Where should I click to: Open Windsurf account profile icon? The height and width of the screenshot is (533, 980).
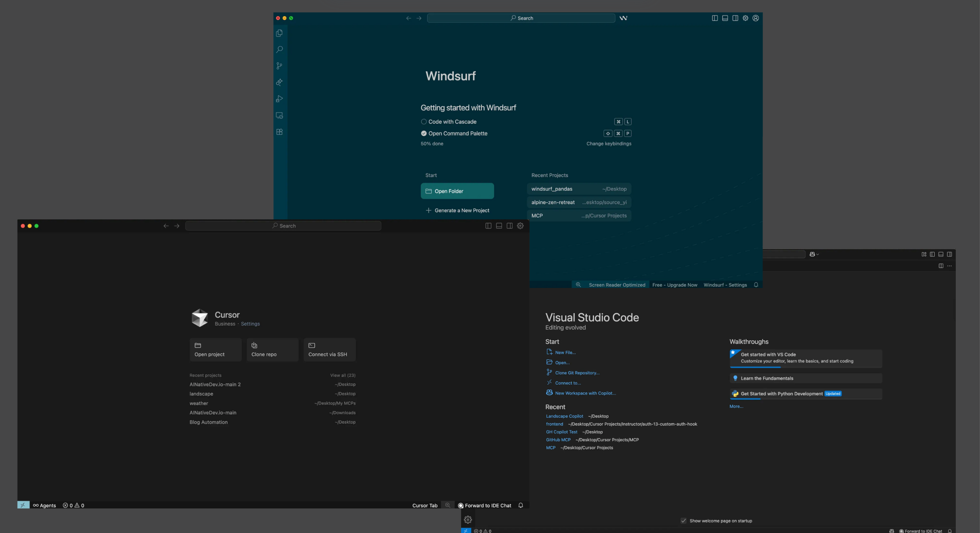point(755,18)
